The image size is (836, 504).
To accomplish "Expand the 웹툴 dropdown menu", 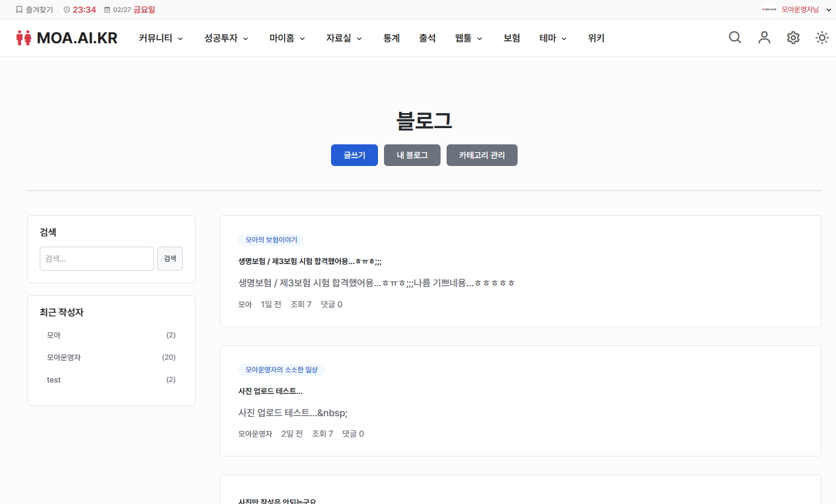I will [469, 38].
